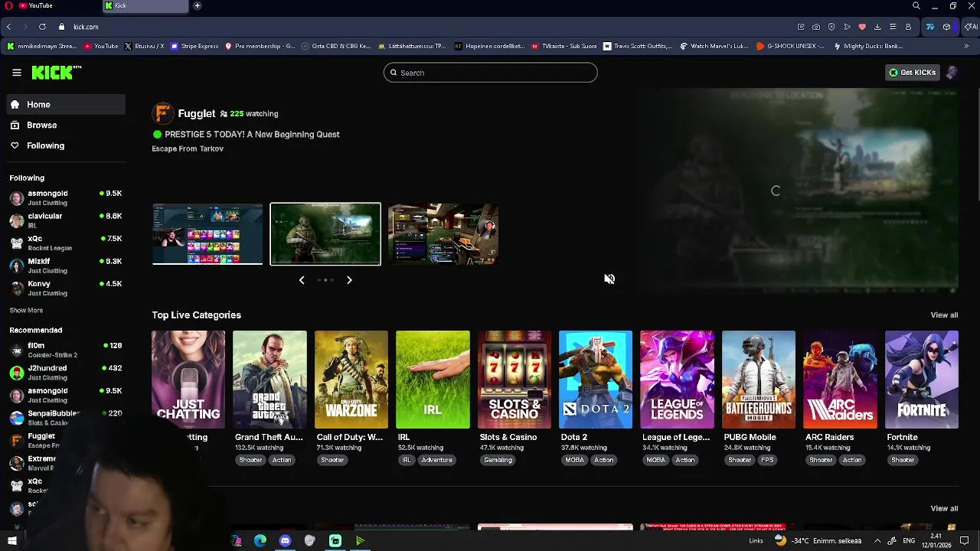Viewport: 980px width, 551px height.
Task: Go to next featured stream
Action: coord(349,280)
